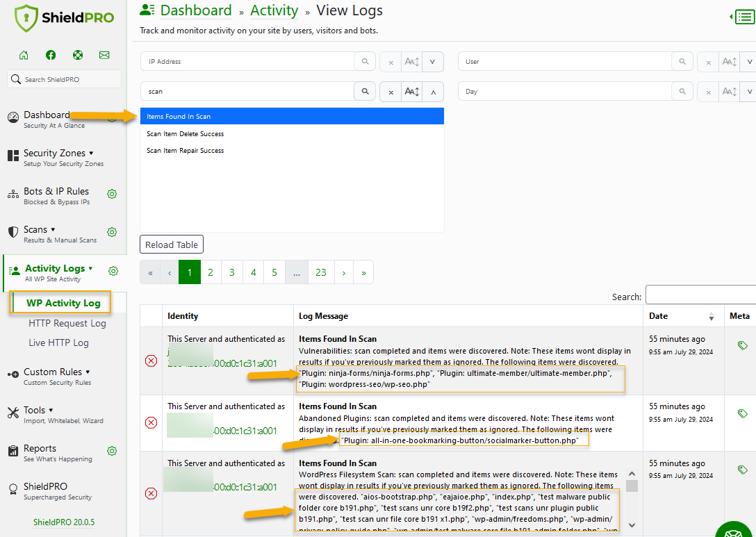Click red X icon in Abandoned Plugins row
The image size is (756, 537).
151,423
